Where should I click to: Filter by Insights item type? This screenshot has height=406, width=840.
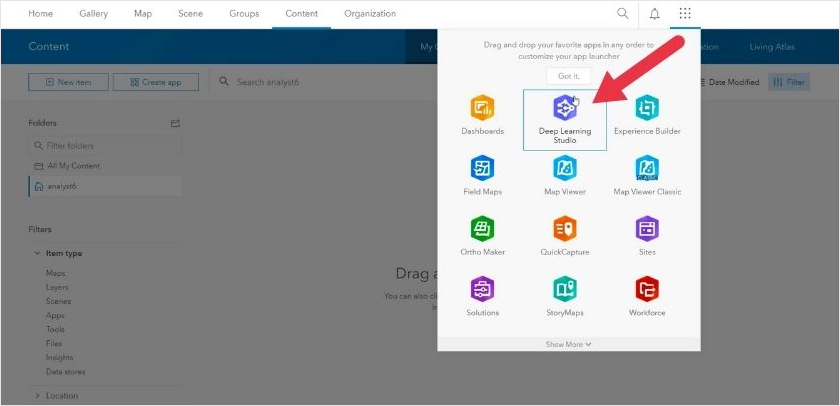[59, 357]
